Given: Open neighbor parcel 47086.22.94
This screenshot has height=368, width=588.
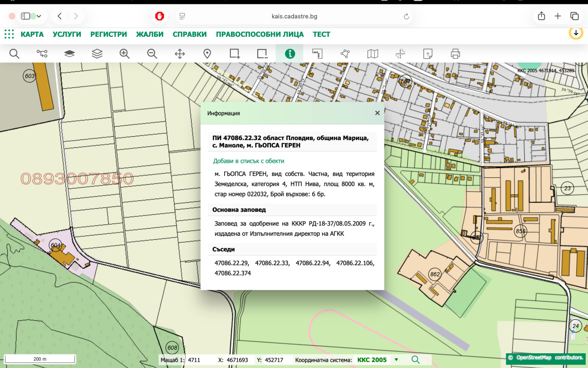Looking at the screenshot, I should (313, 263).
